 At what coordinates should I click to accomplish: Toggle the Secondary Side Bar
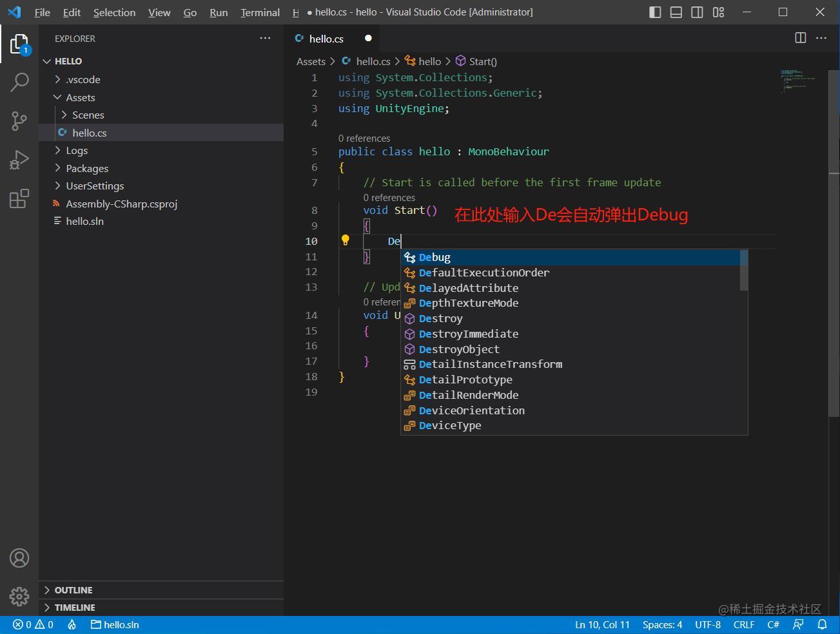coord(697,12)
